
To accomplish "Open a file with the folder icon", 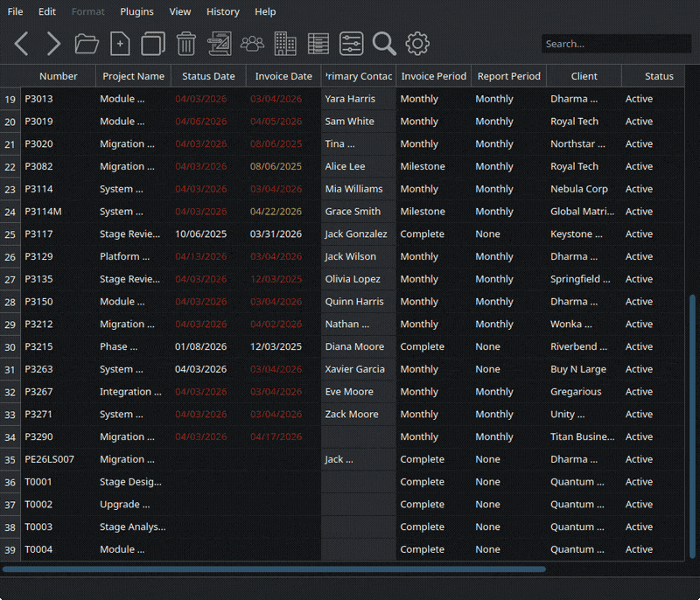I will pyautogui.click(x=87, y=44).
